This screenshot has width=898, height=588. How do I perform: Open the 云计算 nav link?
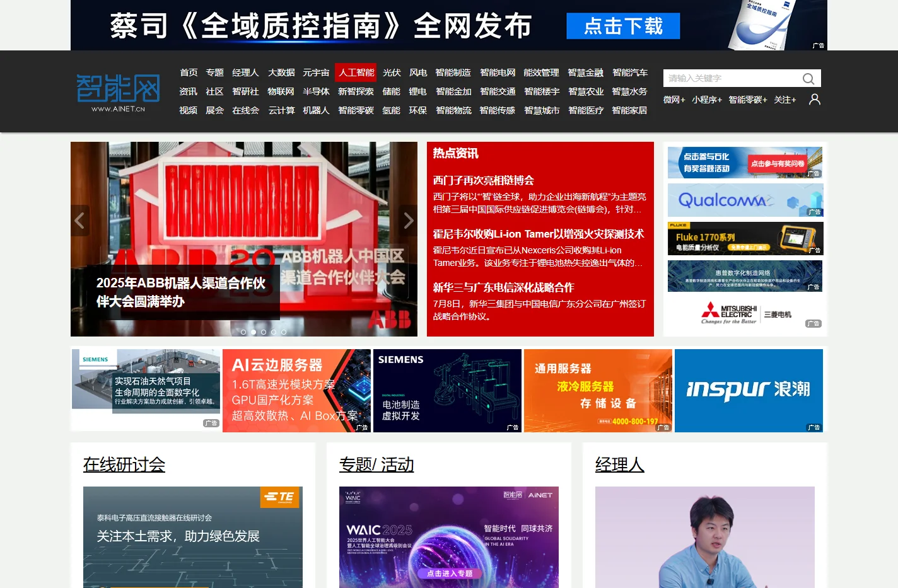tap(281, 110)
